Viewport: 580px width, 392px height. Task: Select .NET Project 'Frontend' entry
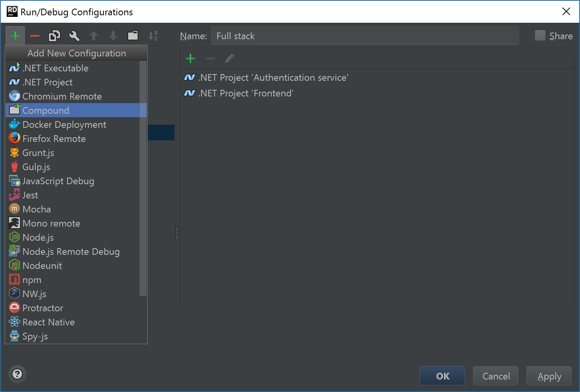tap(377, 93)
